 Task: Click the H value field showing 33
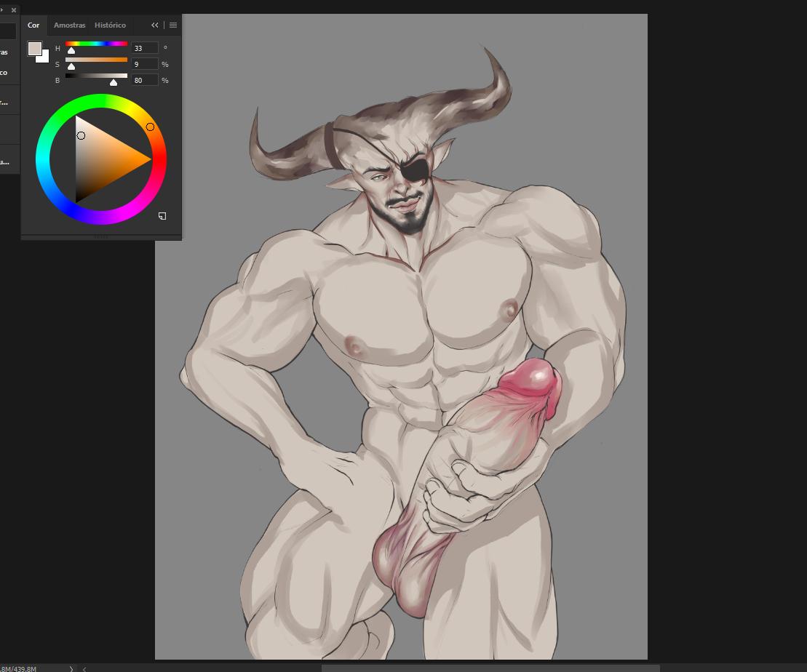point(144,48)
